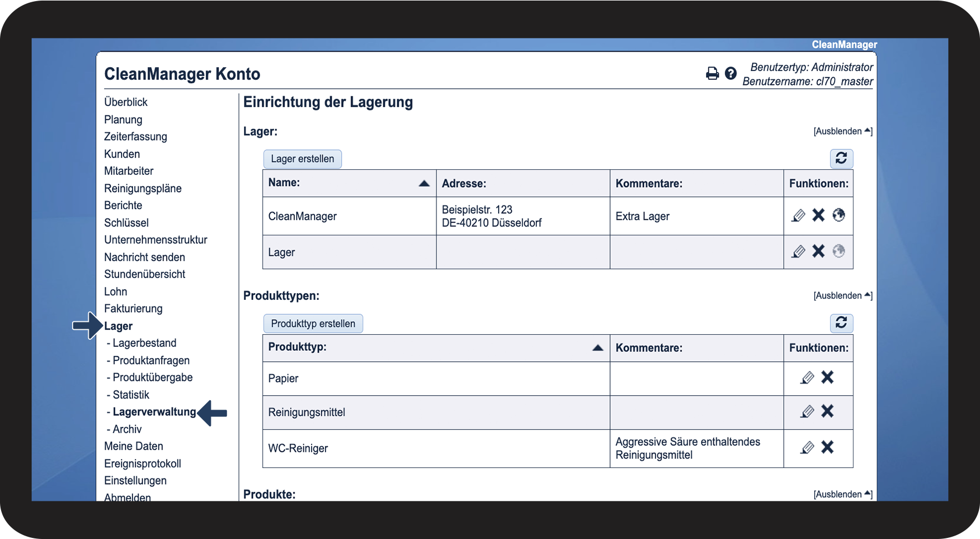This screenshot has width=980, height=539.
Task: Hide the Produkttypen section via Ausblenden
Action: (x=842, y=296)
